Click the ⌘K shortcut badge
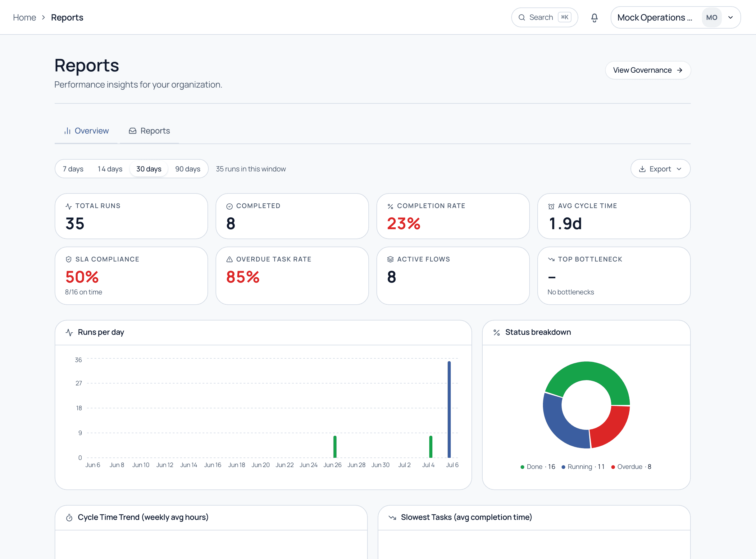 [564, 17]
